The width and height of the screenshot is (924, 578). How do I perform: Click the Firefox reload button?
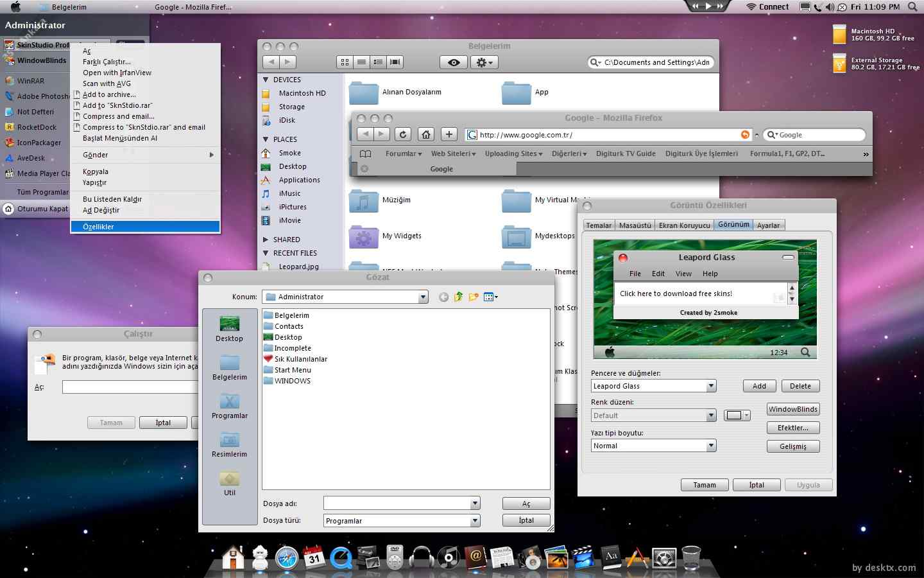pyautogui.click(x=403, y=134)
